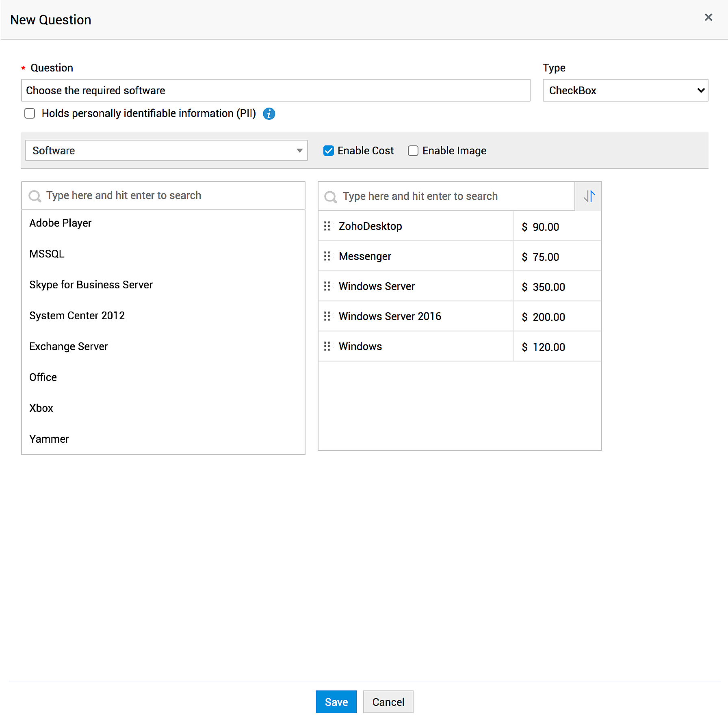Click the Windows Server 2016 item name

390,316
